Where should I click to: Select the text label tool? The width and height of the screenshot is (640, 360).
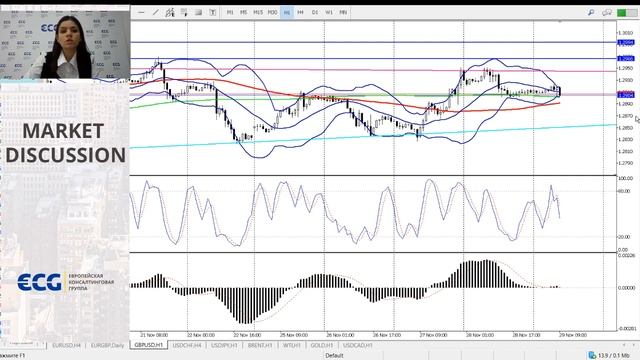click(213, 13)
